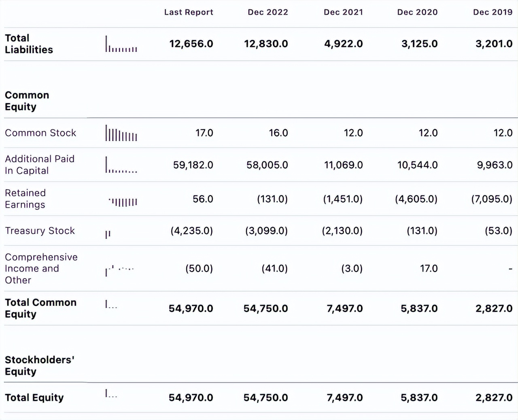Click the Total Common Equity sparkline
Viewport: 518px width, 420px height.
click(111, 305)
